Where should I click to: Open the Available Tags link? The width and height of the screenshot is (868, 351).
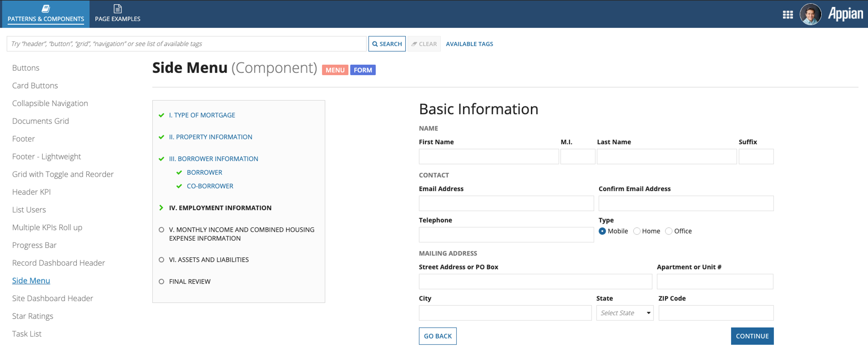(x=469, y=44)
